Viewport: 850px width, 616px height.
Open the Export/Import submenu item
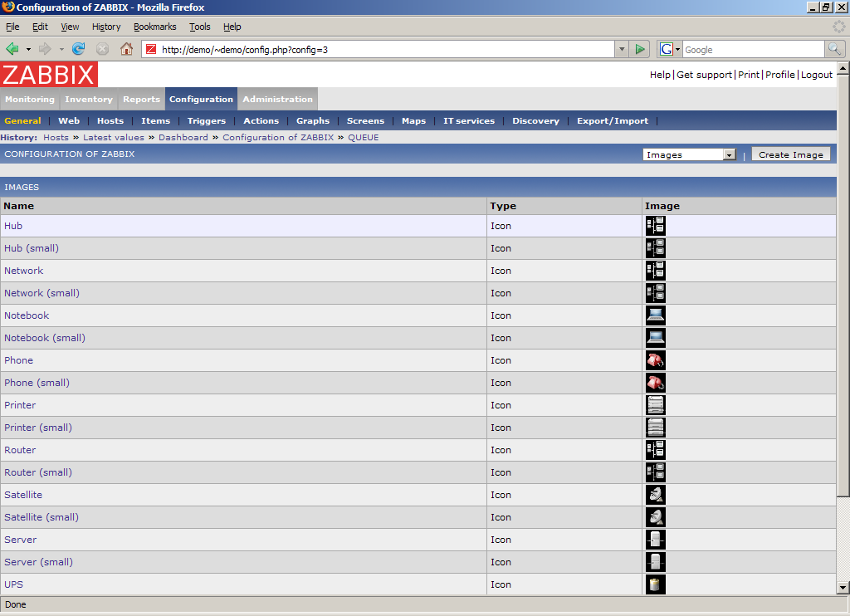click(x=613, y=121)
